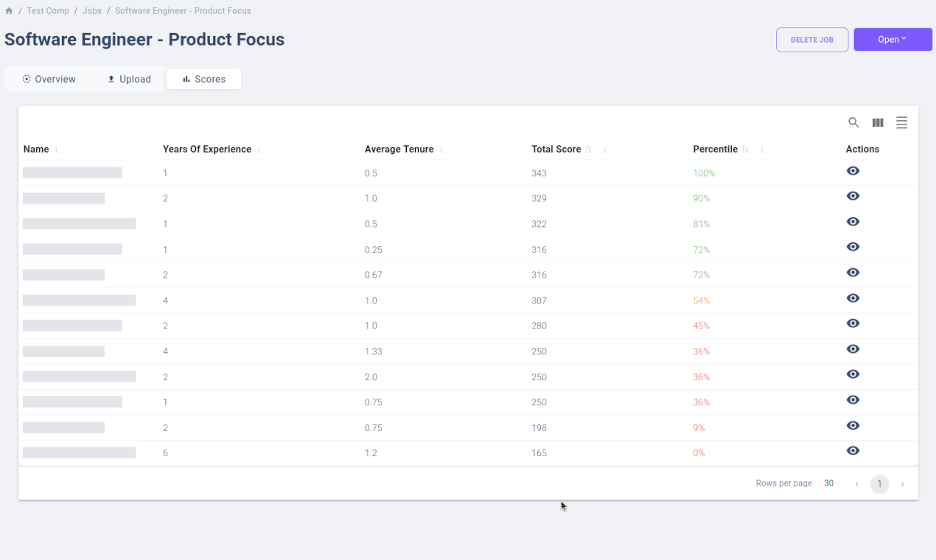This screenshot has width=936, height=560.
Task: Switch to the Overview tab
Action: 49,79
